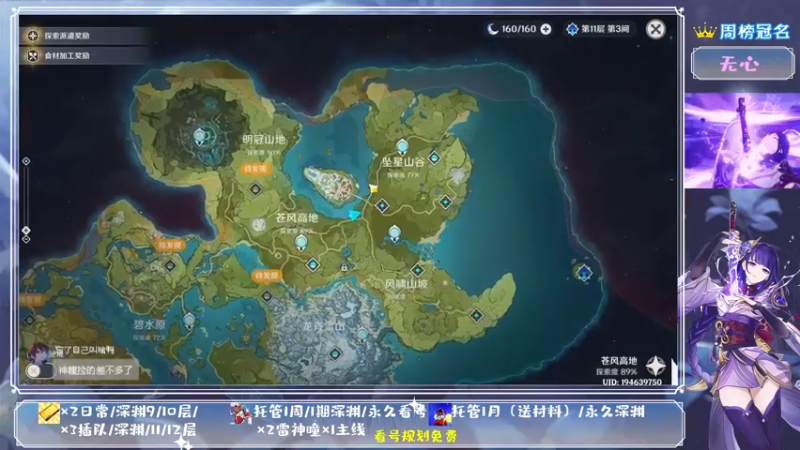Image resolution: width=800 pixels, height=450 pixels.
Task: Click the yellow custom pin near Mondstadt bridge
Action: 373,189
